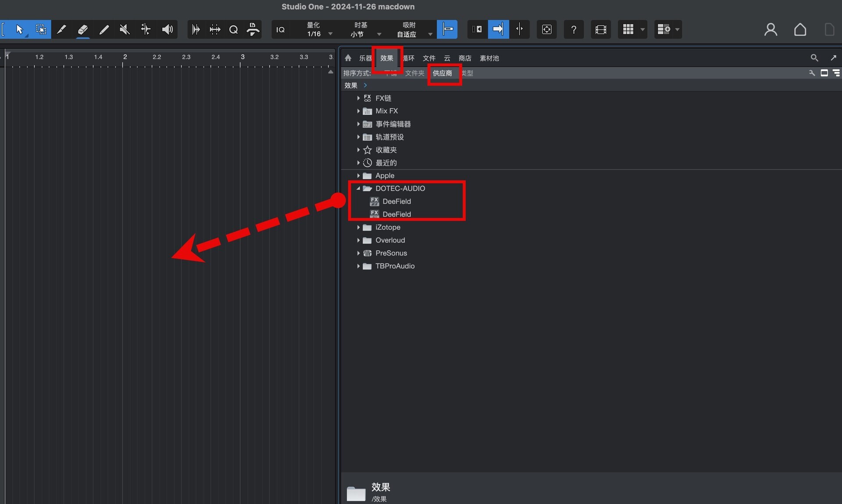Expand the PreSonus folder

358,253
